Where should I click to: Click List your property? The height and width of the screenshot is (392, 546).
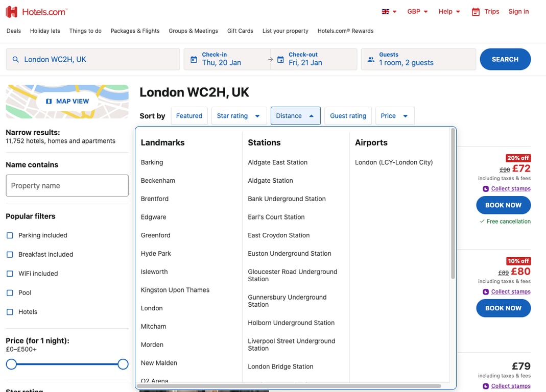pos(286,31)
